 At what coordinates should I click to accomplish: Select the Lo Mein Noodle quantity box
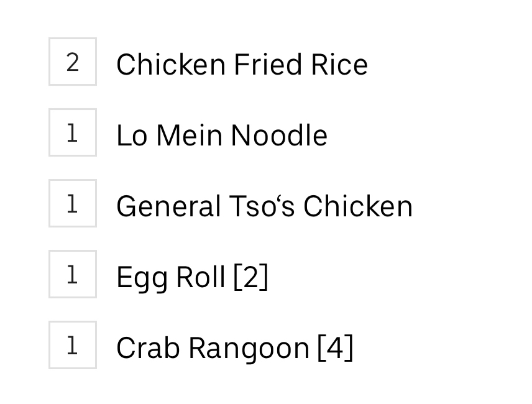click(73, 132)
